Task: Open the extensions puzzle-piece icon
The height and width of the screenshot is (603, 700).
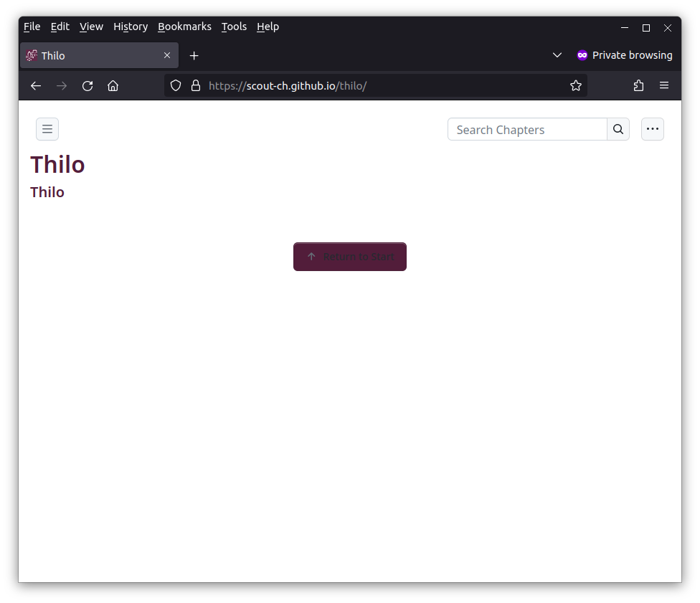Action: (638, 85)
